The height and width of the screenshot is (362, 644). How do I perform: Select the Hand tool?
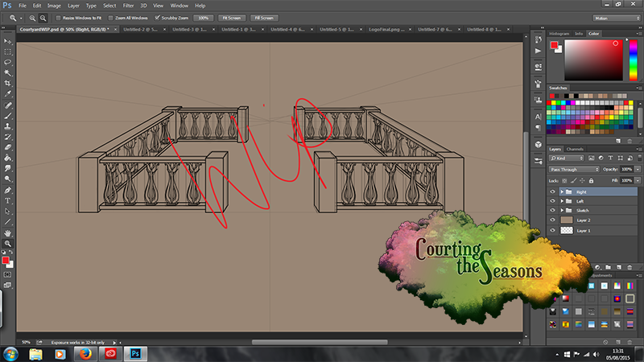coord(8,232)
